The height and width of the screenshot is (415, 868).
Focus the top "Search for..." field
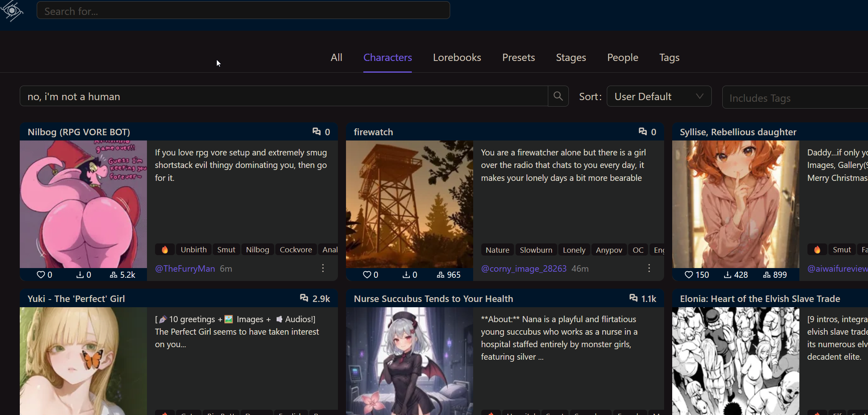click(x=243, y=11)
